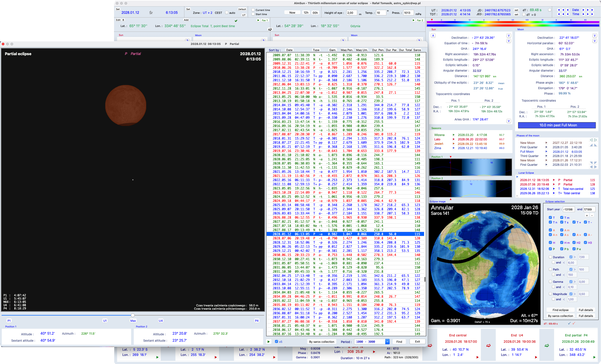
Task: Enable the dT = 0 checkbox
Action: 524,15
